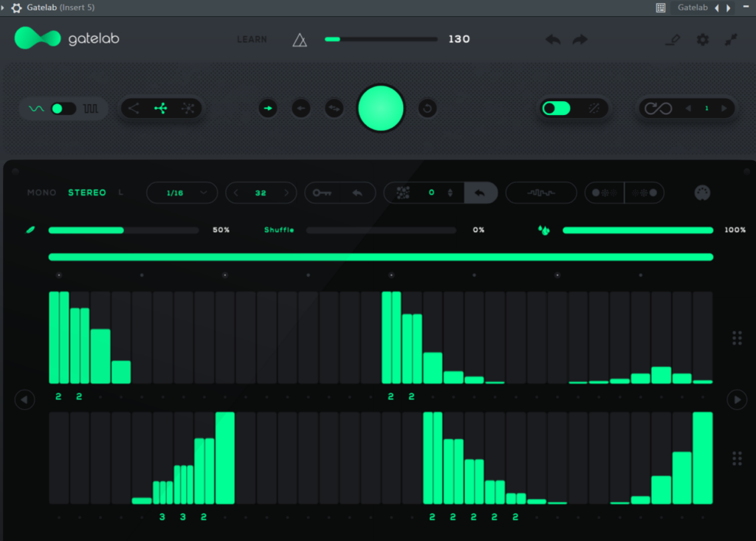The width and height of the screenshot is (756, 541).
Task: Click the large green generate button
Action: click(380, 108)
